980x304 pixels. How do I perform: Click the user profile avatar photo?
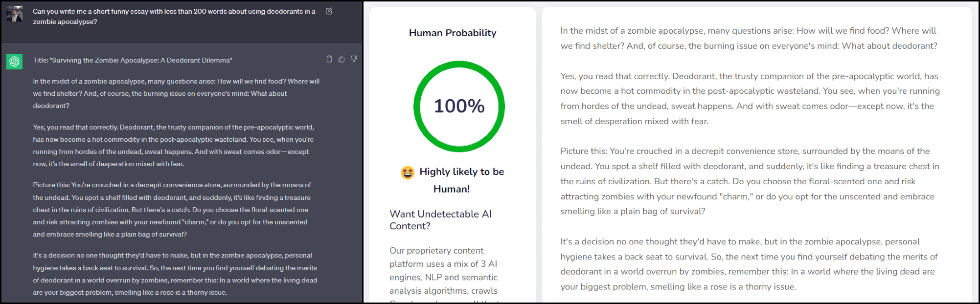point(15,14)
